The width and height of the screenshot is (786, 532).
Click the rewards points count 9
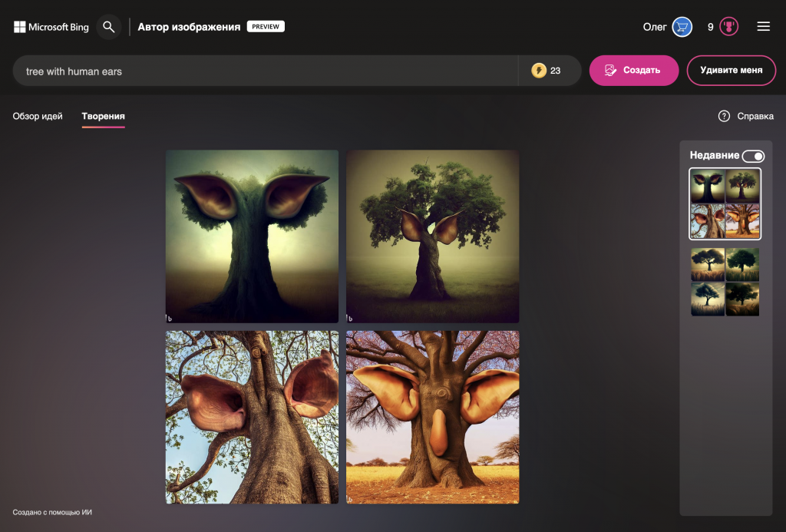pyautogui.click(x=710, y=27)
